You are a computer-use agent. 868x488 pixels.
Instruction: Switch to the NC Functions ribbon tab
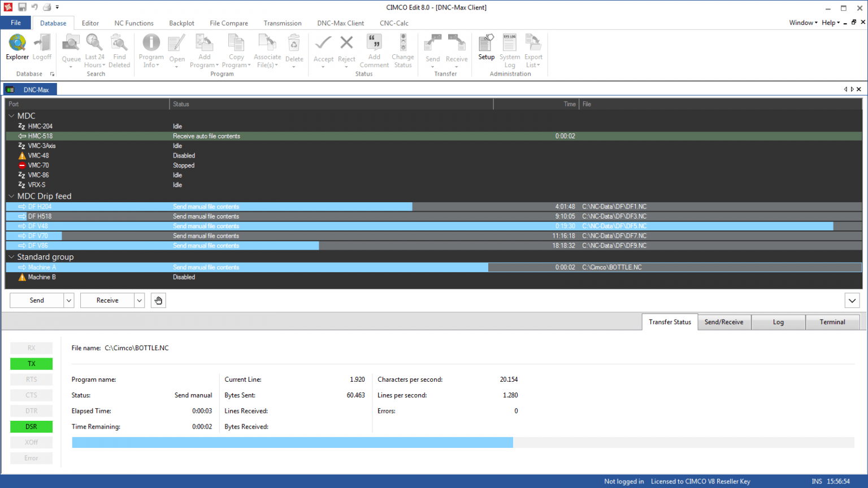[134, 23]
